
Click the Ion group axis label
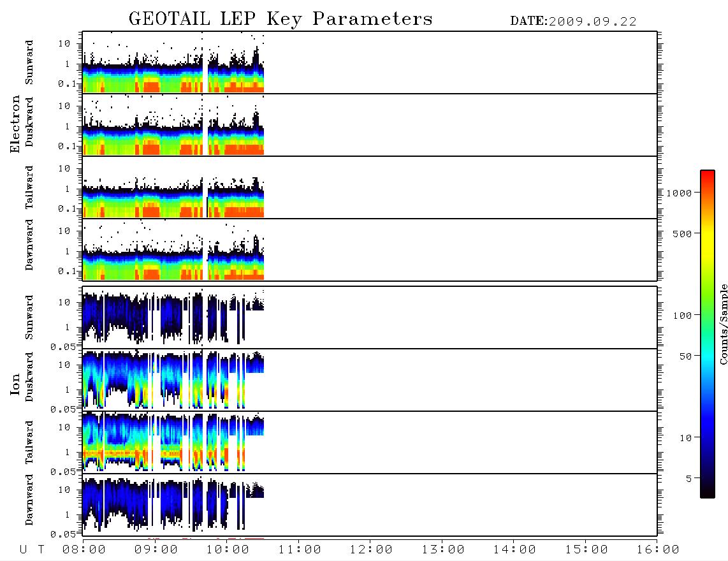[x=15, y=384]
